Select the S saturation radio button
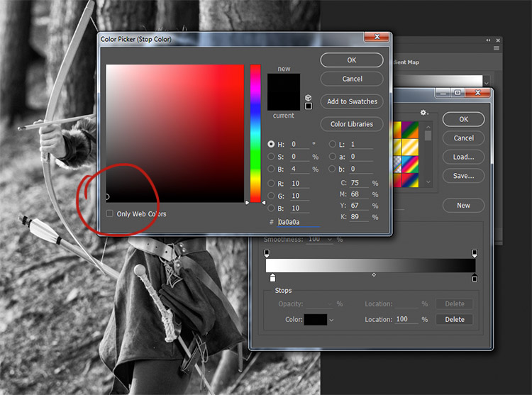This screenshot has height=395, width=532. [x=271, y=156]
